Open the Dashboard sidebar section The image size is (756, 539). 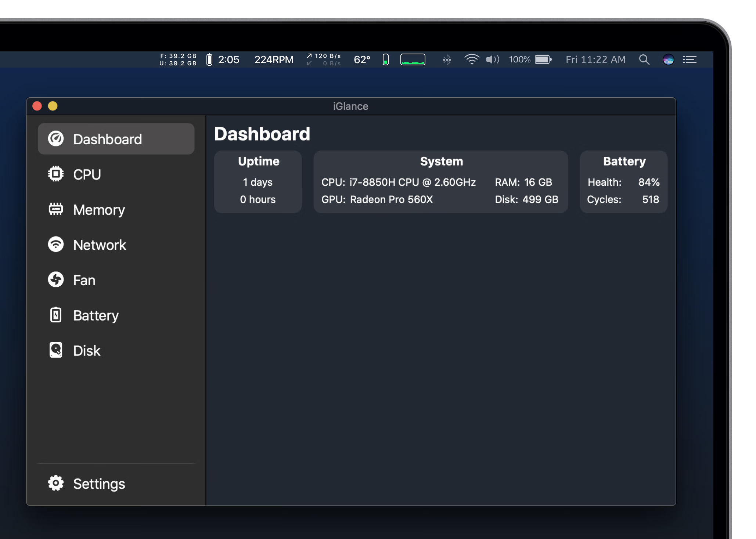pos(116,139)
